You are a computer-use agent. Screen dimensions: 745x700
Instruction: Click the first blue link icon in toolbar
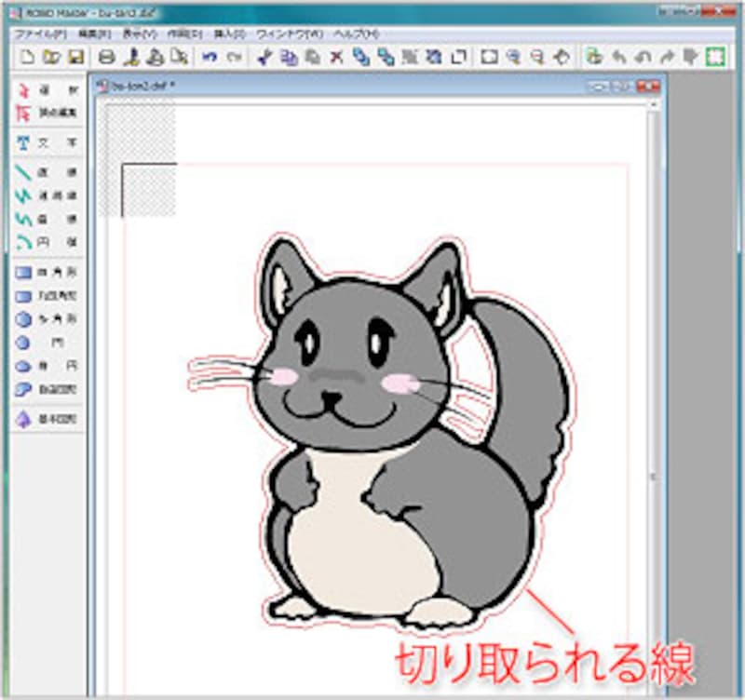point(361,57)
